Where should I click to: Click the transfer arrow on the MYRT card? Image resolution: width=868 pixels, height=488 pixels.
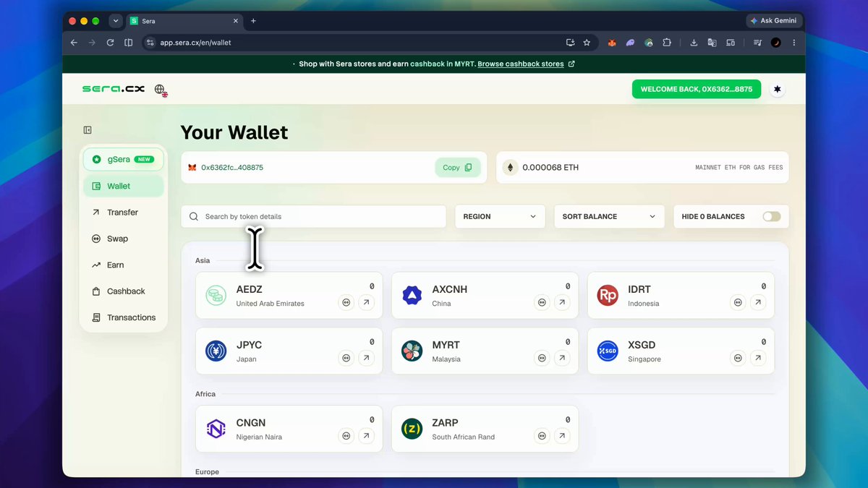point(562,358)
